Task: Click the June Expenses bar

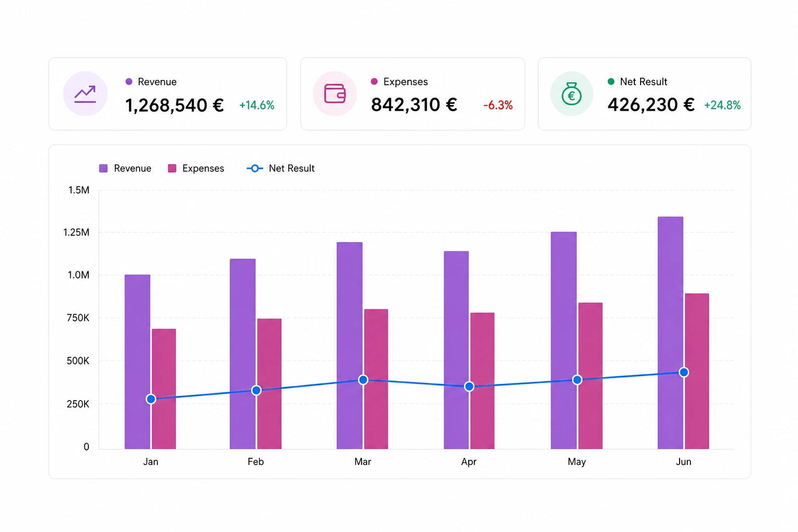Action: click(x=697, y=371)
